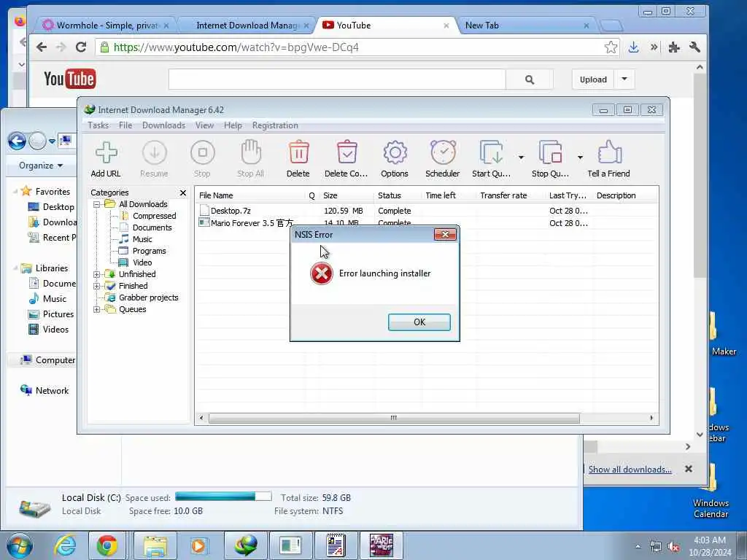Click Show all downloads link
Screen dimensions: 747x560
point(630,470)
